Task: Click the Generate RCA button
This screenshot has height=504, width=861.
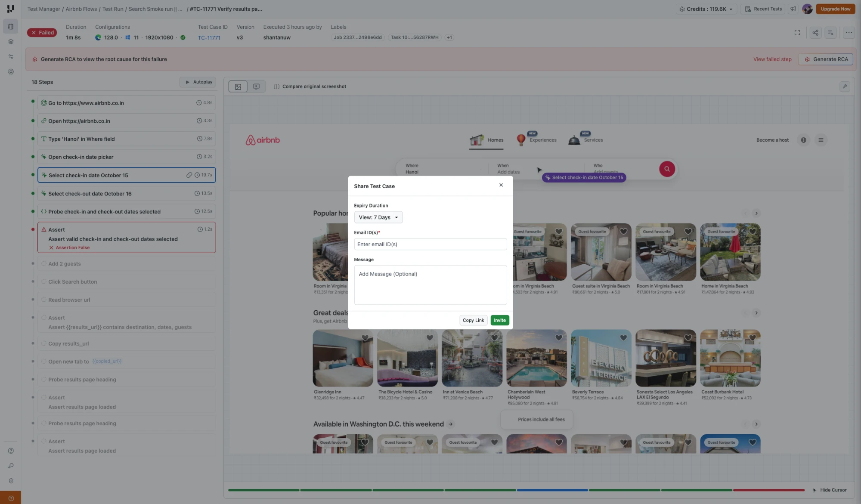Action: [825, 59]
